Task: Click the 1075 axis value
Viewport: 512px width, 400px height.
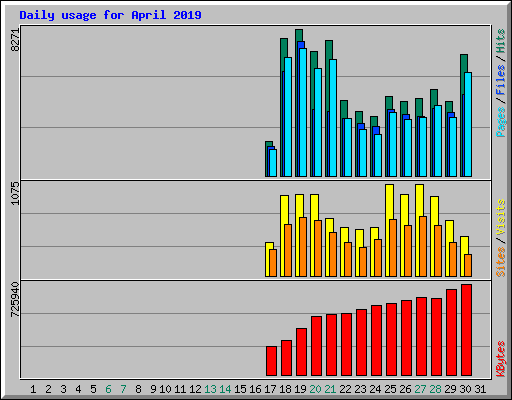Action: (15, 193)
